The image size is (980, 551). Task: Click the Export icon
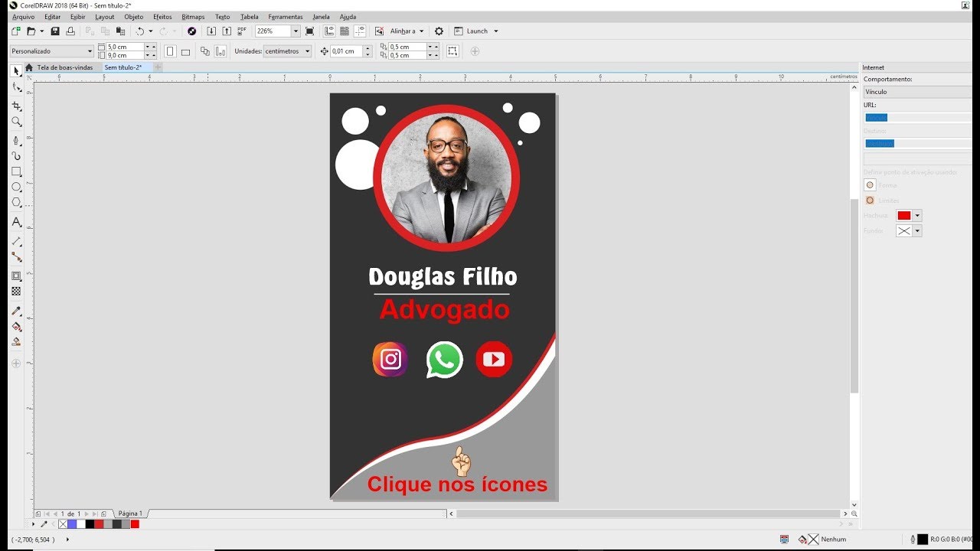click(x=227, y=31)
